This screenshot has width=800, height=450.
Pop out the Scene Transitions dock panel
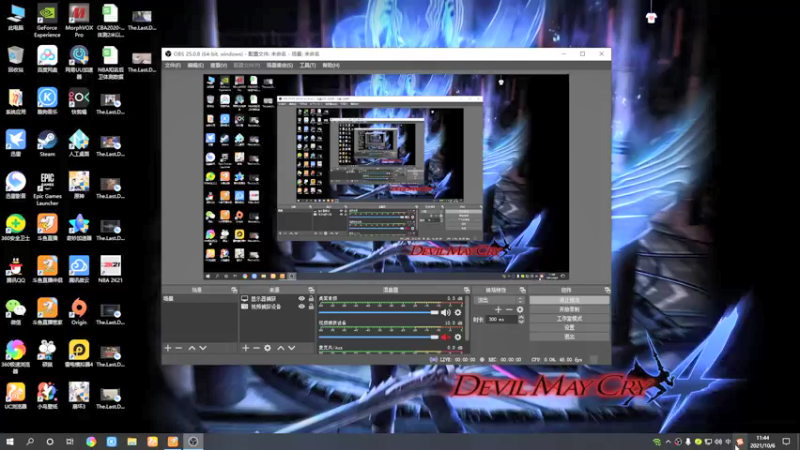click(x=522, y=290)
